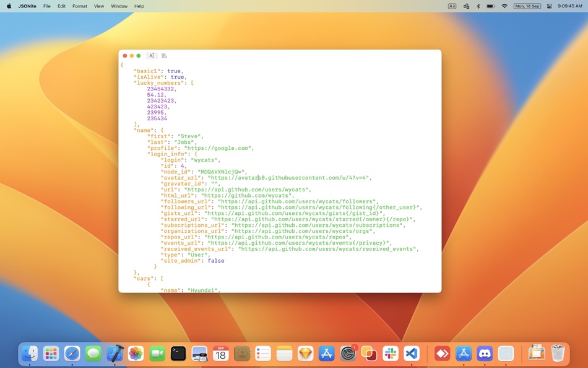This screenshot has height=368, width=588.
Task: Open Reminders in the Dock
Action: (263, 353)
